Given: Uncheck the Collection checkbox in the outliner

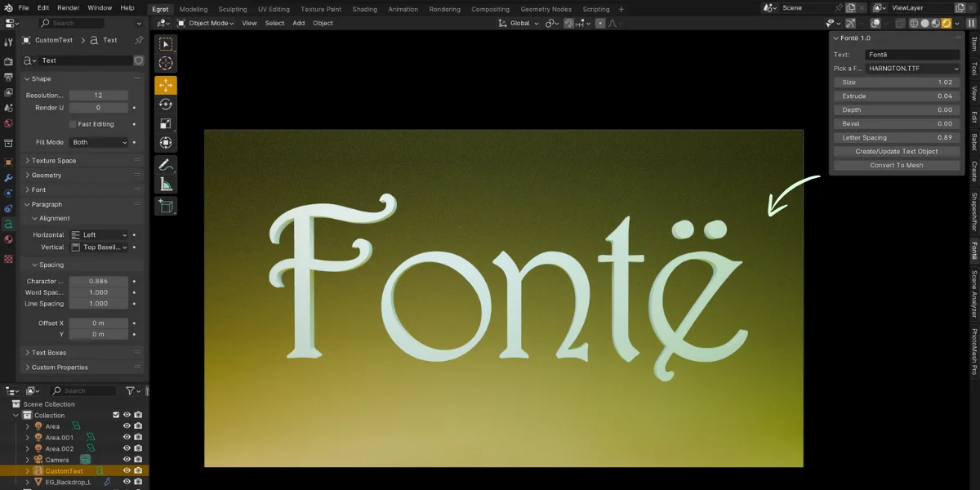Looking at the screenshot, I should (x=116, y=415).
